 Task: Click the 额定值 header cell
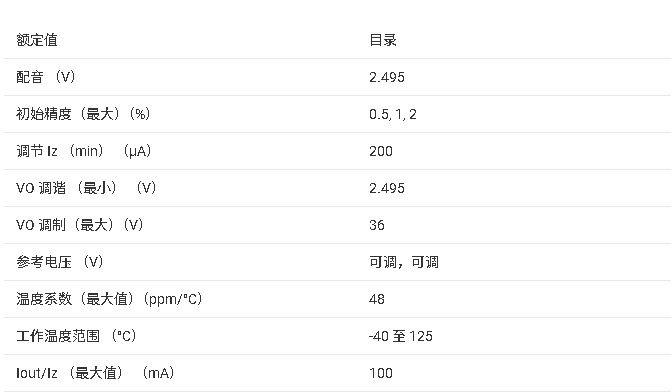pyautogui.click(x=37, y=40)
